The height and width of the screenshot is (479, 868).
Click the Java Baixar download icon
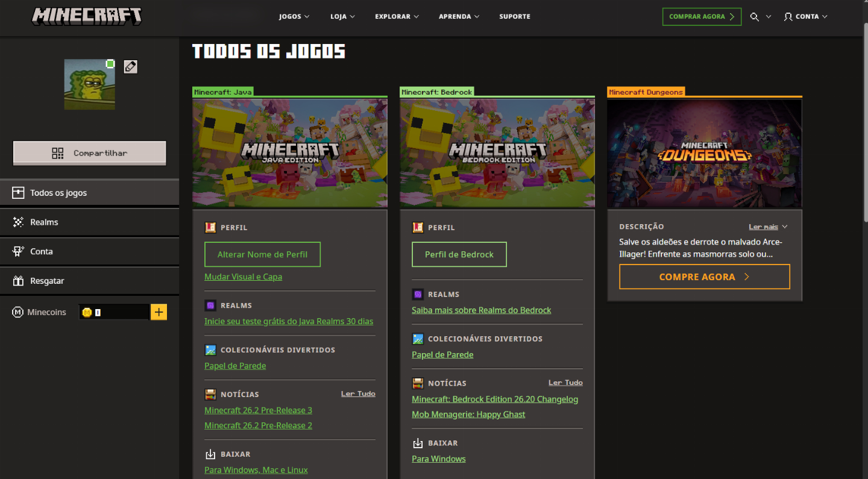coord(210,454)
